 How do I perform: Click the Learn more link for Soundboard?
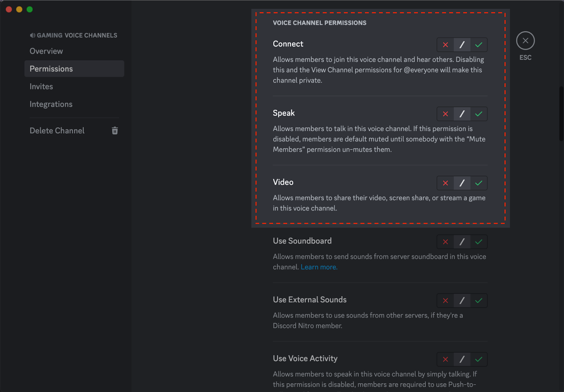319,267
